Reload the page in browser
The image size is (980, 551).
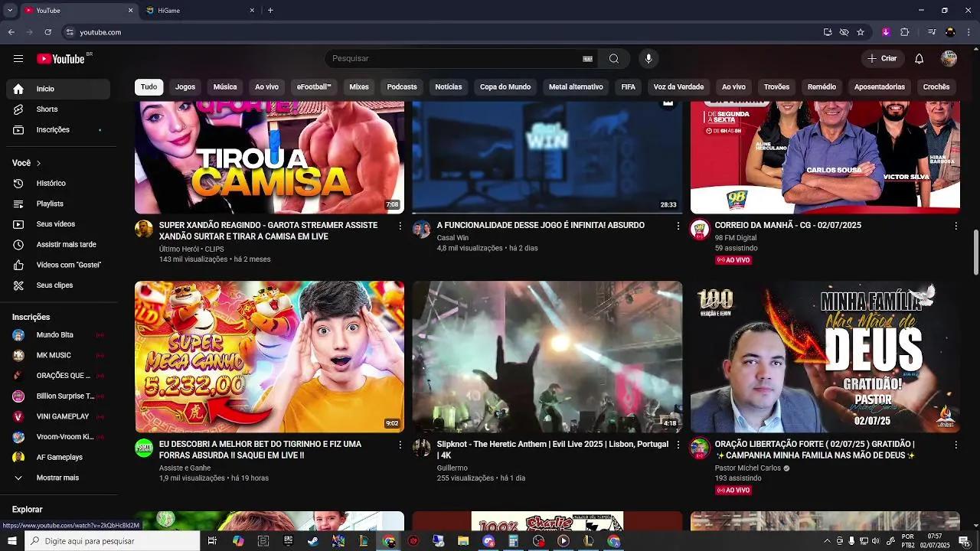pyautogui.click(x=47, y=32)
